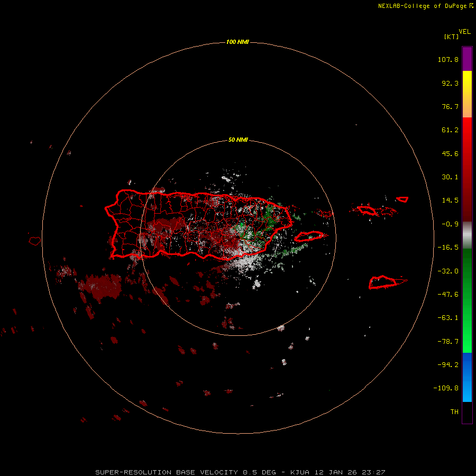Pick the green segment of the velocity color bar

(x=467, y=300)
